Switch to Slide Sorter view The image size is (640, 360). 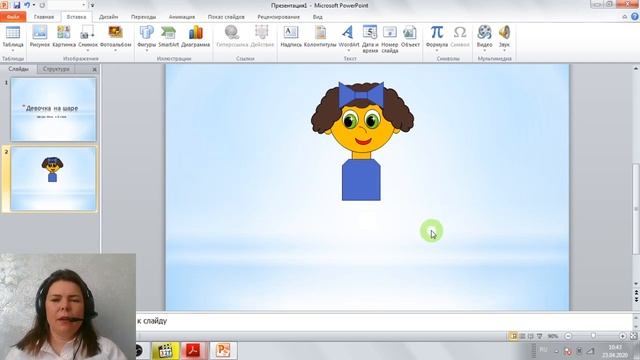tap(522, 336)
